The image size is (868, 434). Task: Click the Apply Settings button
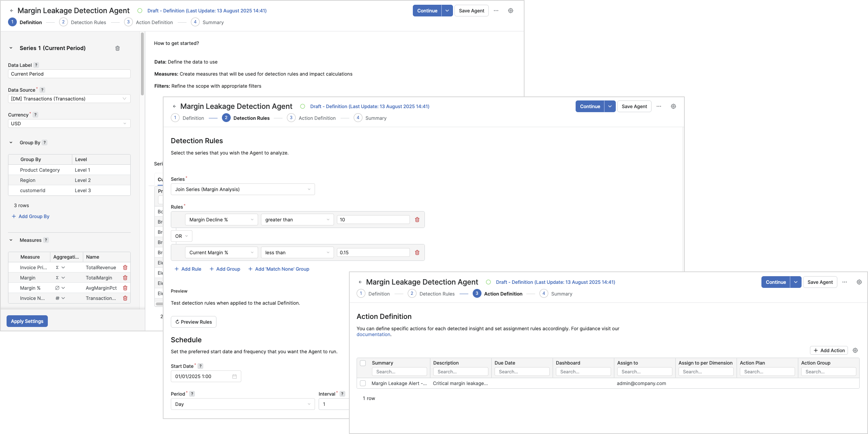click(27, 321)
